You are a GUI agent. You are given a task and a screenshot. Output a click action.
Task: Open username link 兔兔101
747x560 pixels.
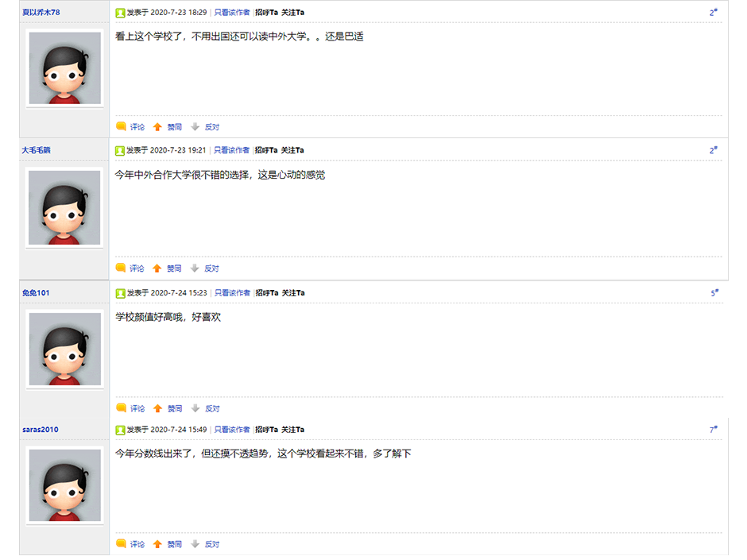(36, 293)
